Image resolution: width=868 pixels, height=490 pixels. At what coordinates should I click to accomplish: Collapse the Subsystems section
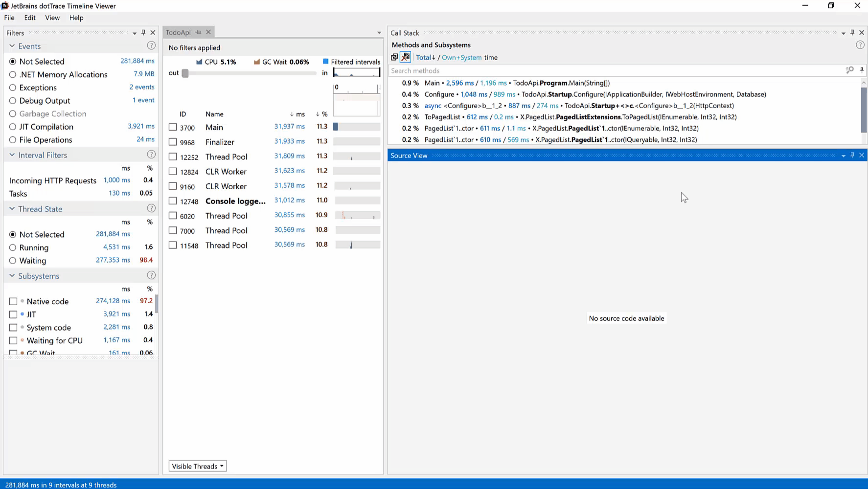tap(12, 276)
